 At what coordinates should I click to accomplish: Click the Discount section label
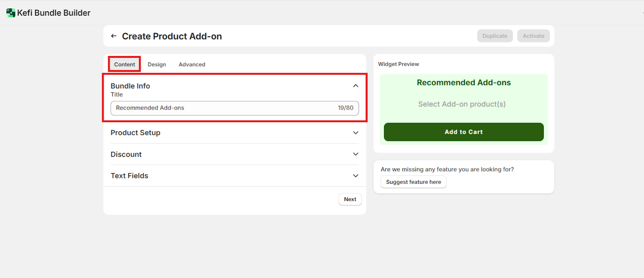point(126,154)
